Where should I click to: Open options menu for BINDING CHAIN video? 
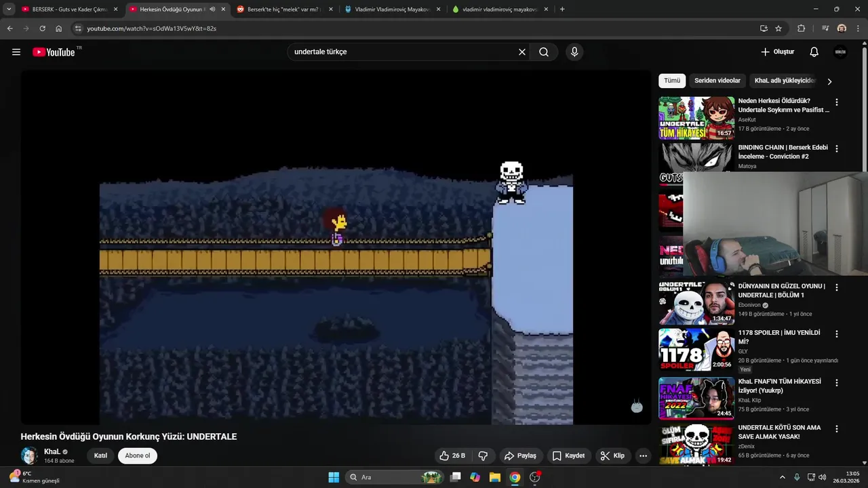pos(836,148)
